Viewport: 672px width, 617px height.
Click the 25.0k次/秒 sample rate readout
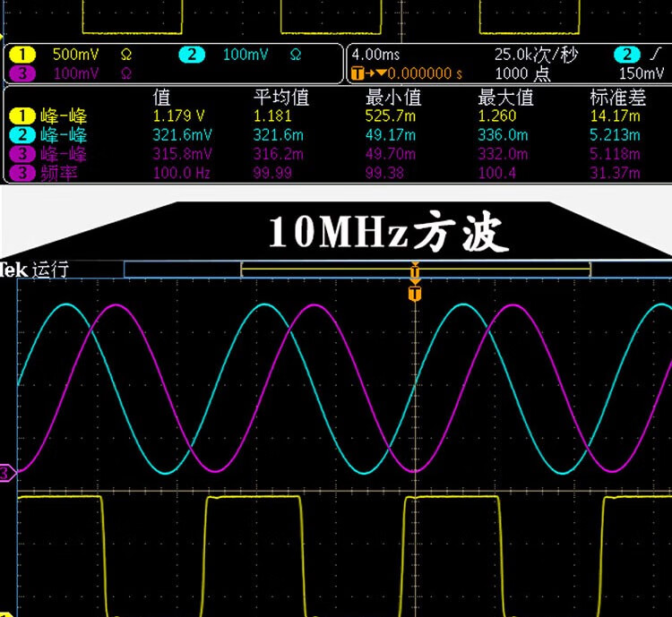(x=536, y=55)
